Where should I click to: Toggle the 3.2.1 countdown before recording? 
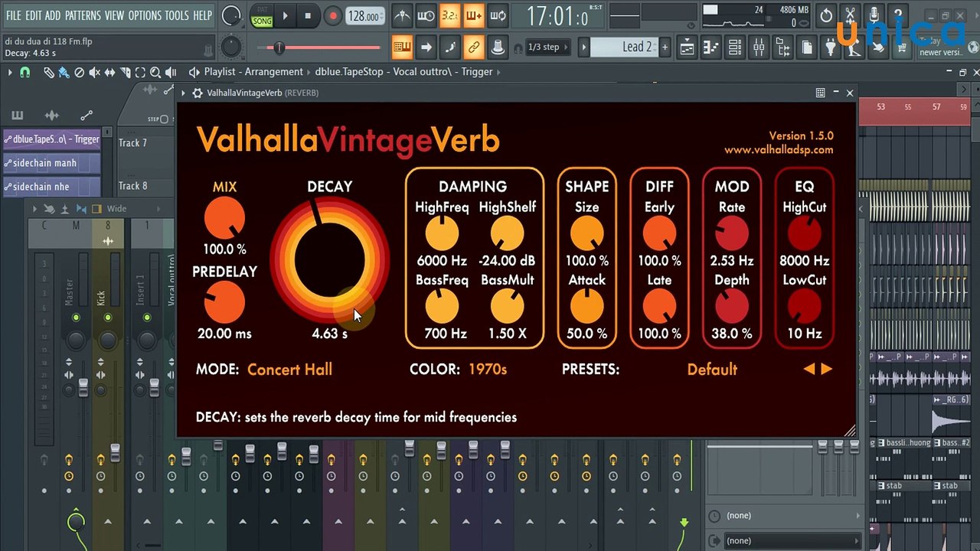coord(450,15)
